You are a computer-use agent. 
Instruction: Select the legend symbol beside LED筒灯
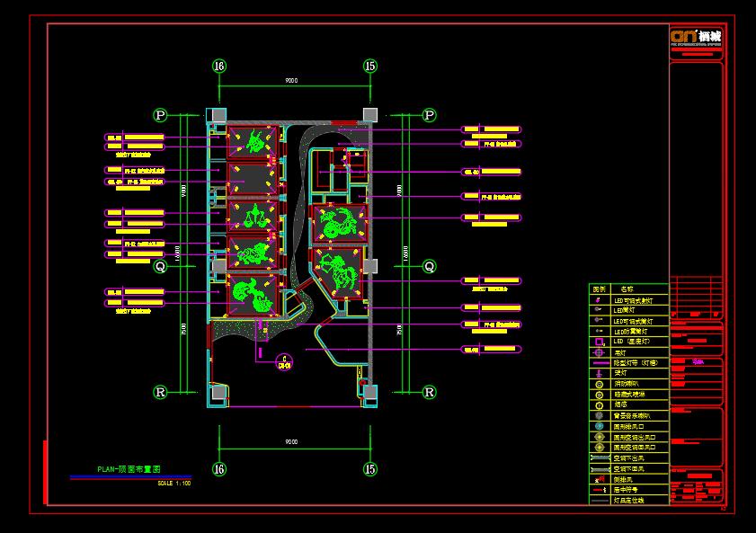click(x=599, y=310)
